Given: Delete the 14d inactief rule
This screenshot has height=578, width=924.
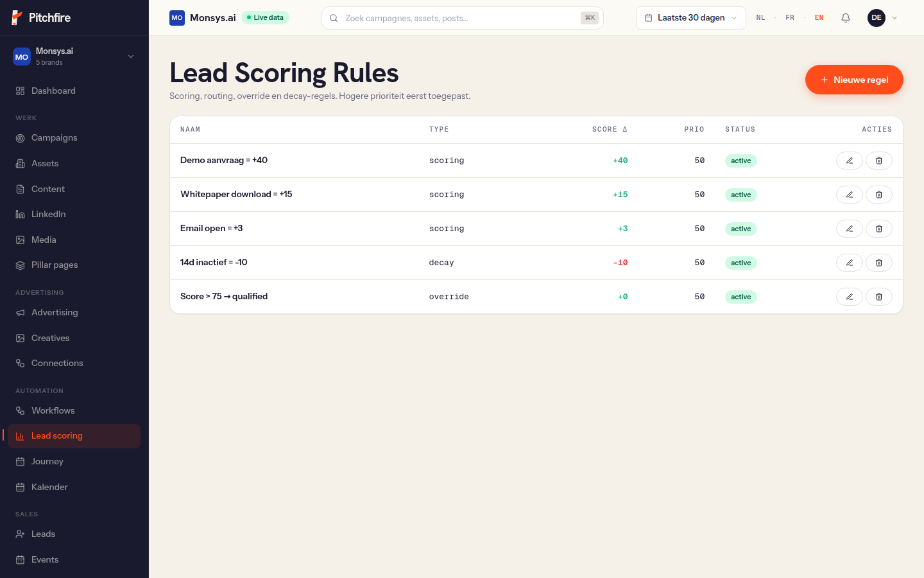Looking at the screenshot, I should point(879,263).
